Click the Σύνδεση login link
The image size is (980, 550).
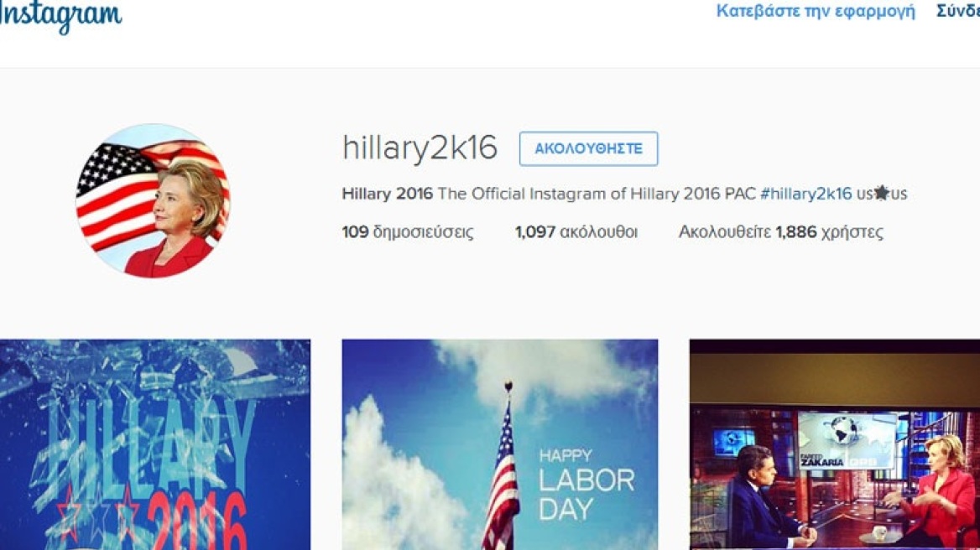(958, 11)
